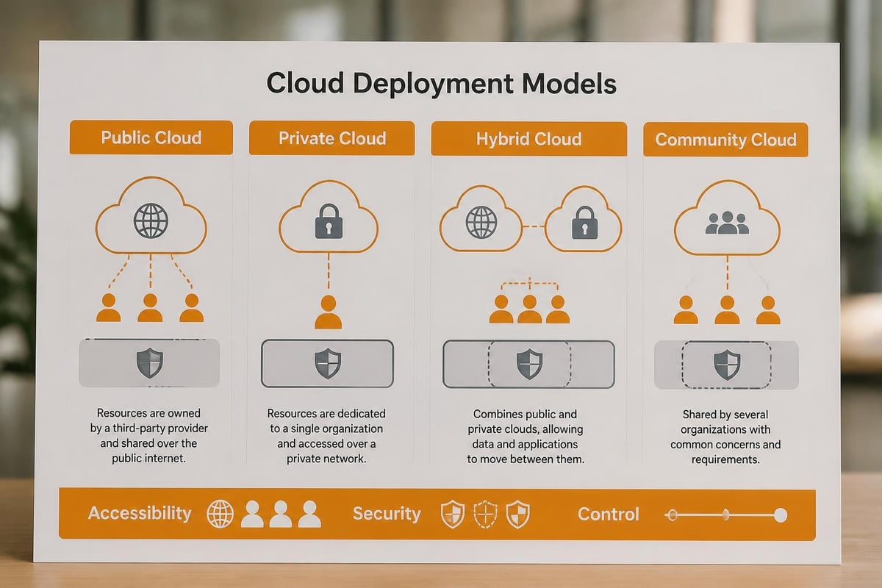This screenshot has width=882, height=588.
Task: Click the shield icon in the Public Cloud column
Action: point(150,363)
